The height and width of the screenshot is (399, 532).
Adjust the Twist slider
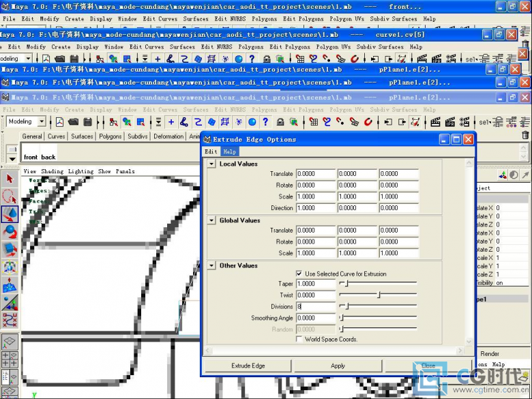[378, 295]
